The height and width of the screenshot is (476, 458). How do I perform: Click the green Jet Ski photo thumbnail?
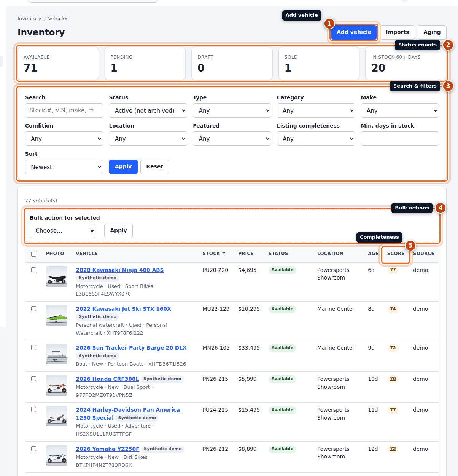coord(57,315)
